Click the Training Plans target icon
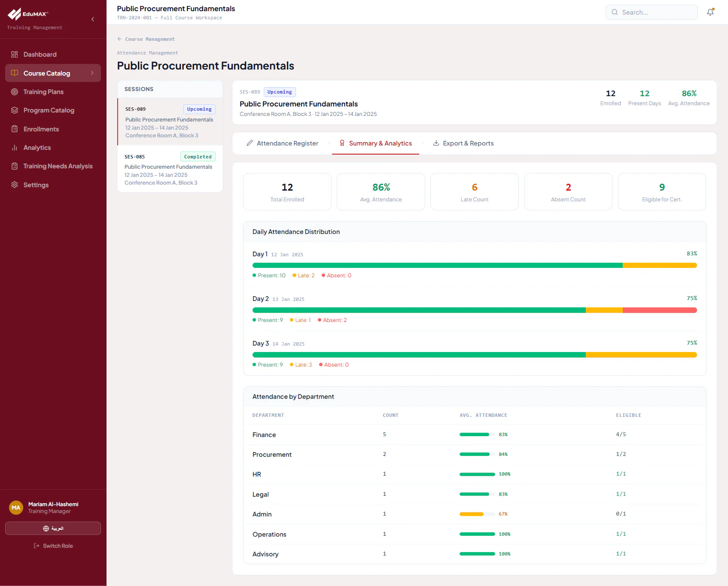Image resolution: width=728 pixels, height=586 pixels. coord(15,92)
